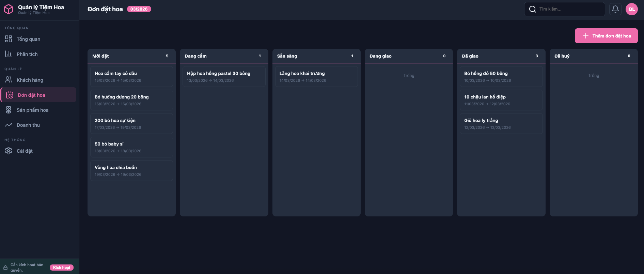Screen dimensions: 644x274
Task: Focus the Tìm kiếm search field
Action: [x=569, y=9]
